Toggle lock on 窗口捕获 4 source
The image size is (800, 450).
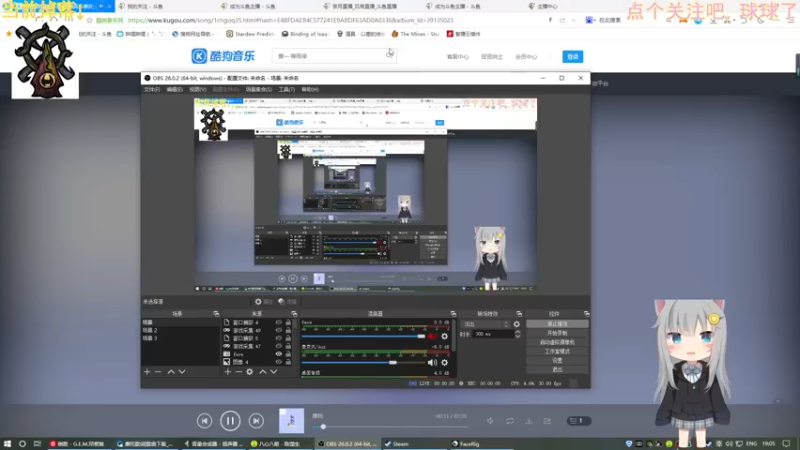click(288, 322)
